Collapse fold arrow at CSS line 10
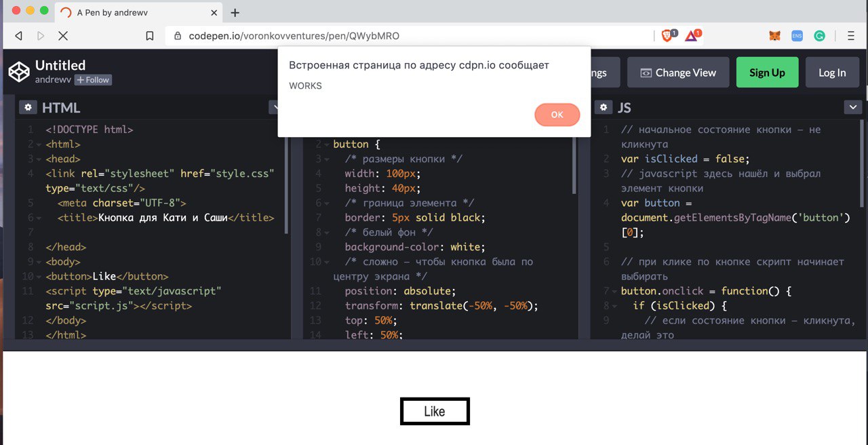 point(327,263)
